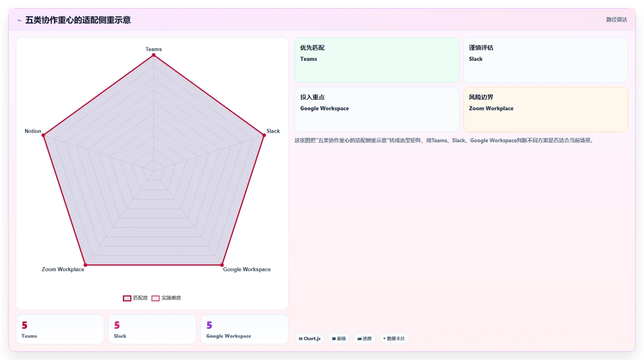
Task: Click the Slack axis label on chart
Action: (273, 131)
